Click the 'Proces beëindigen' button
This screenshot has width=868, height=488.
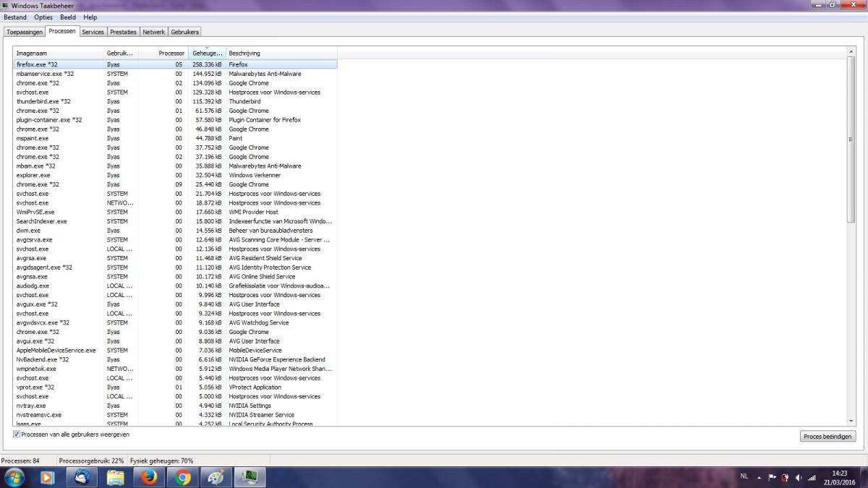pos(828,437)
